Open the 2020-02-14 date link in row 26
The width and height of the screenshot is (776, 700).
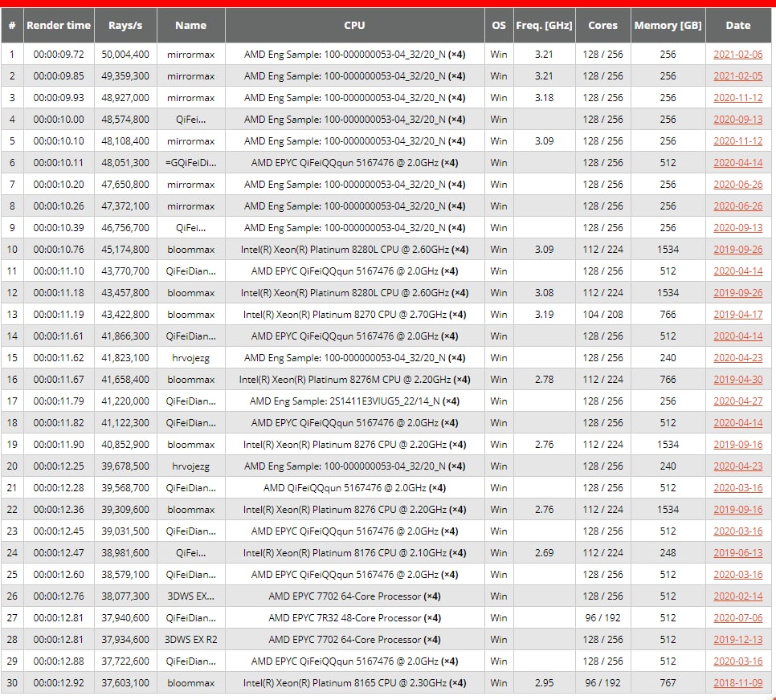738,596
